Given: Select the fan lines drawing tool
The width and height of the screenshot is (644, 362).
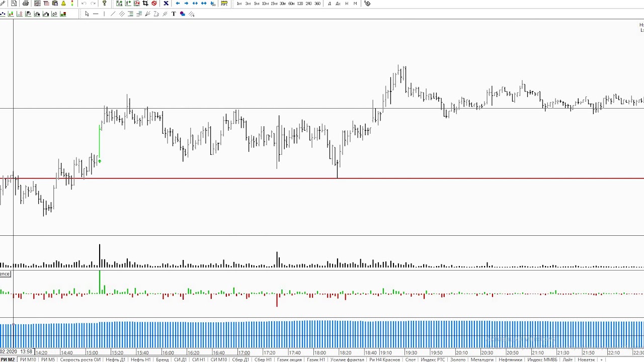Looking at the screenshot, I should (147, 14).
